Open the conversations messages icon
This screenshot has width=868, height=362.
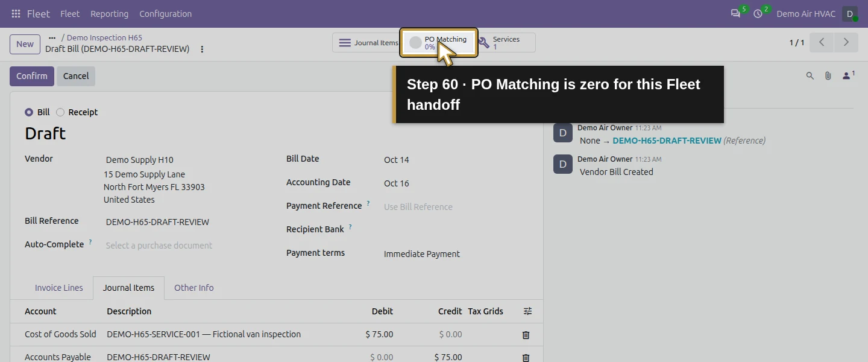pos(735,13)
